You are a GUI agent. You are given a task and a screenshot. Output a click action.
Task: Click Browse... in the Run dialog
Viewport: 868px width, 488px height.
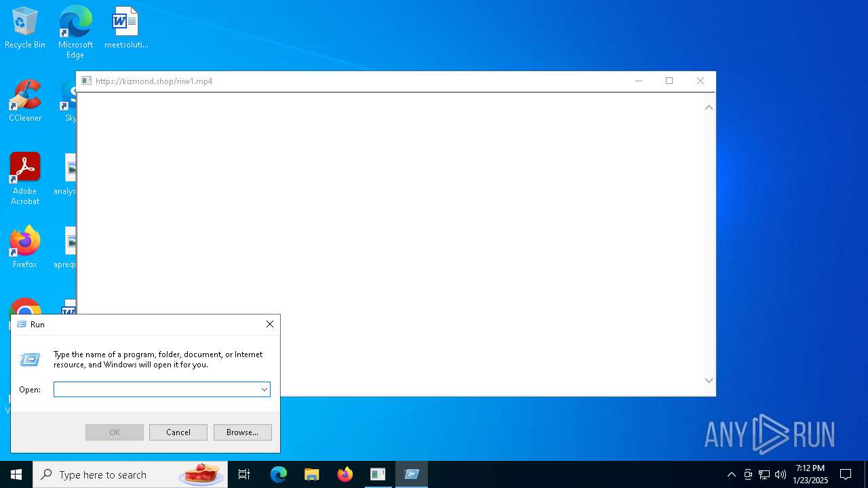(242, 432)
